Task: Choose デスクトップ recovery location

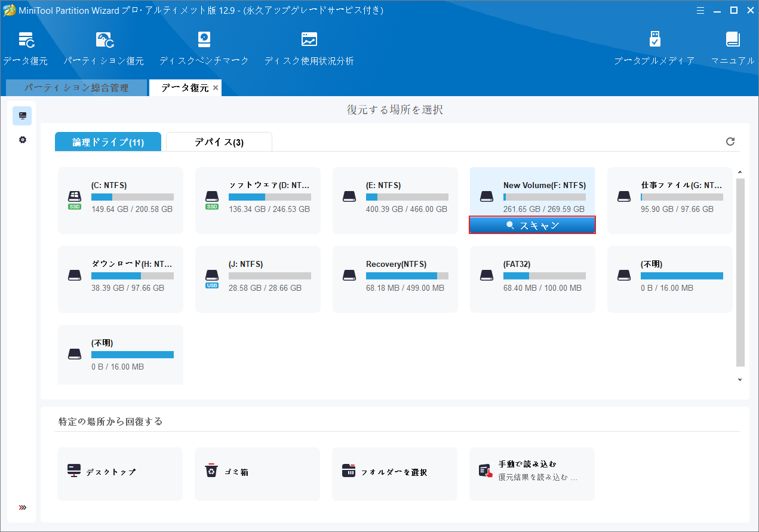Action: coord(120,474)
